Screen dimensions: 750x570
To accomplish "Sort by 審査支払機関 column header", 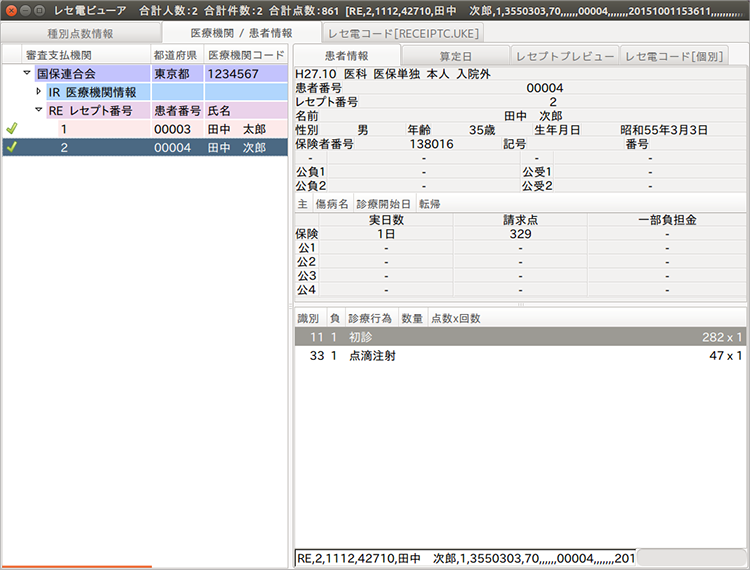I will point(86,55).
